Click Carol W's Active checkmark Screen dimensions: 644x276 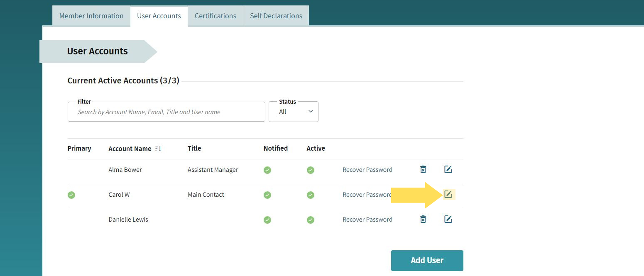[311, 195]
